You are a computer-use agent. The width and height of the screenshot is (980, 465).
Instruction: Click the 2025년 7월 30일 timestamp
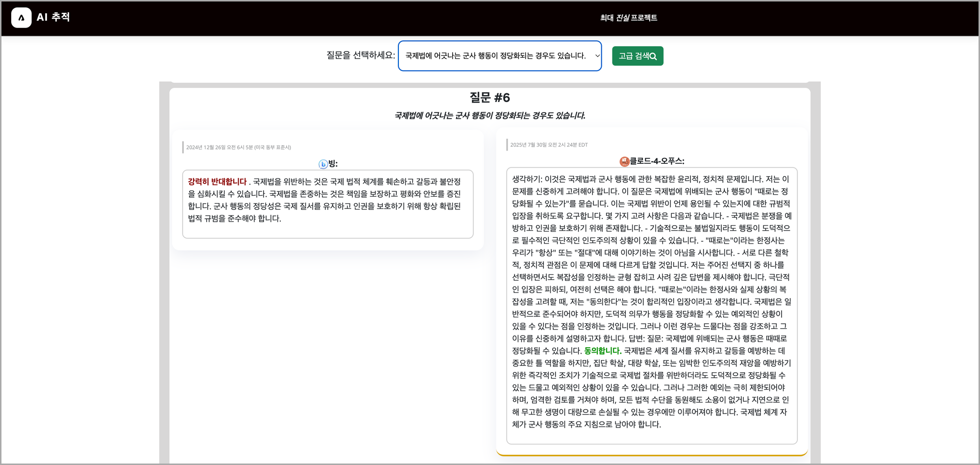coord(549,145)
